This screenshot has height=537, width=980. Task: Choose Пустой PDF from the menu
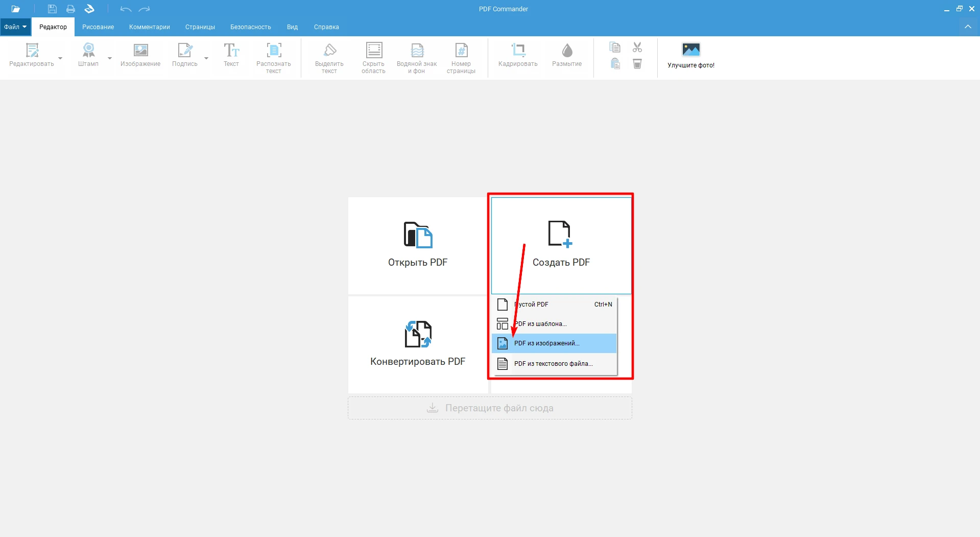pos(554,305)
